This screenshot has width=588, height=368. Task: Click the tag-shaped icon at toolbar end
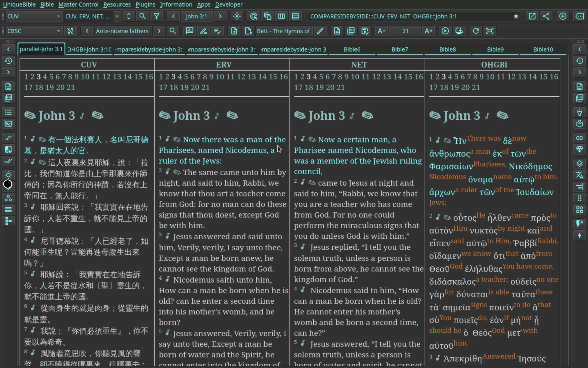[x=580, y=16]
